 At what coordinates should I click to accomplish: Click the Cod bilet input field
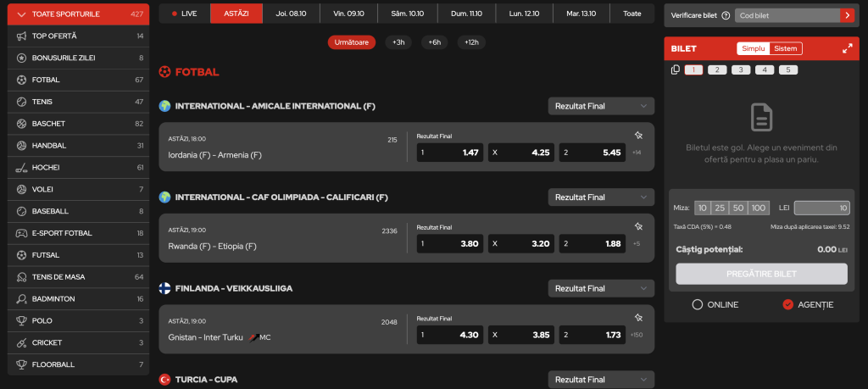coord(787,15)
